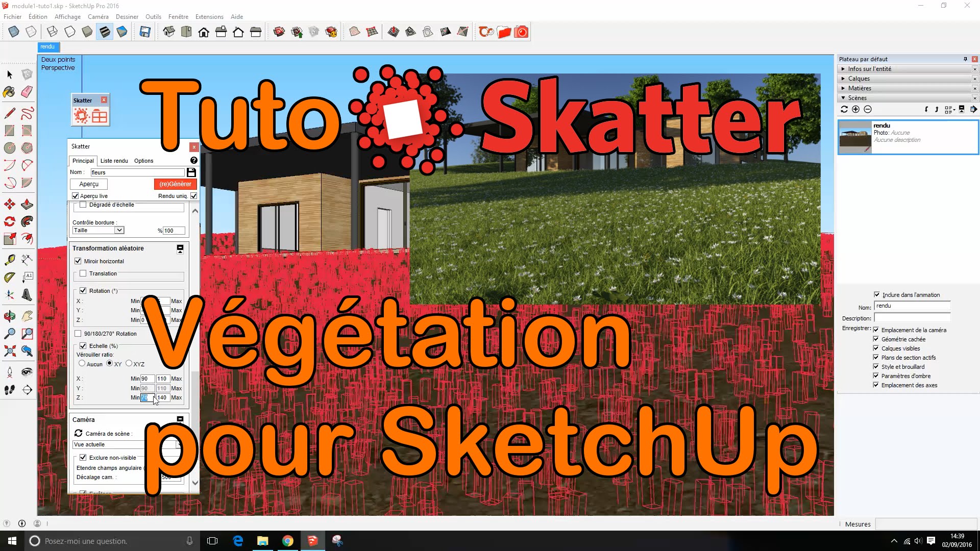The width and height of the screenshot is (980, 551).
Task: Click the red camera render icon
Action: pyautogui.click(x=521, y=32)
